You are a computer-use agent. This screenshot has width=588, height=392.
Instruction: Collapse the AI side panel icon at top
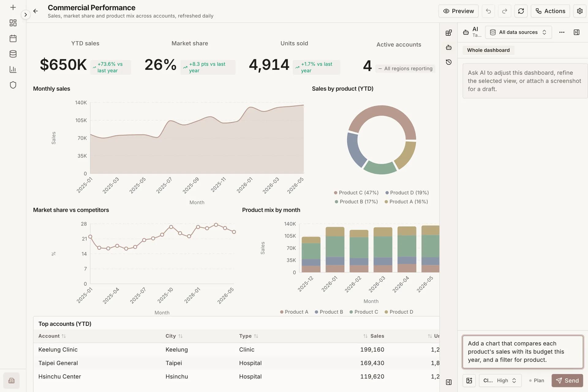click(x=576, y=32)
